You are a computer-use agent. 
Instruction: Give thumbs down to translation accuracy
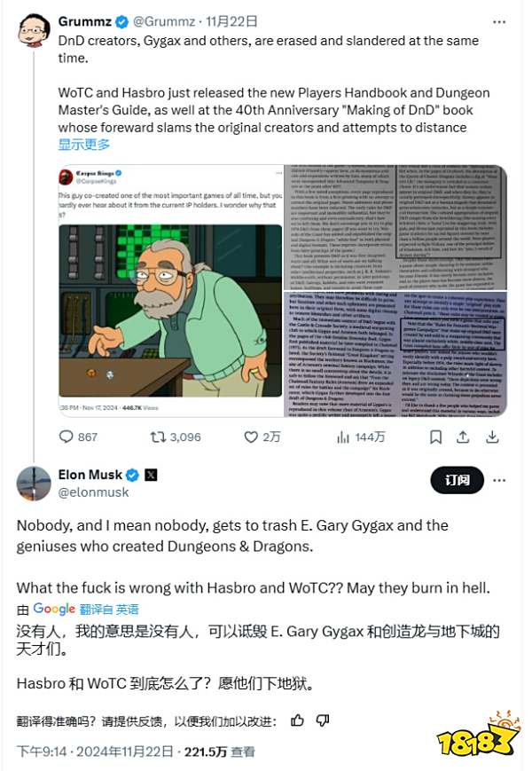pos(322,720)
